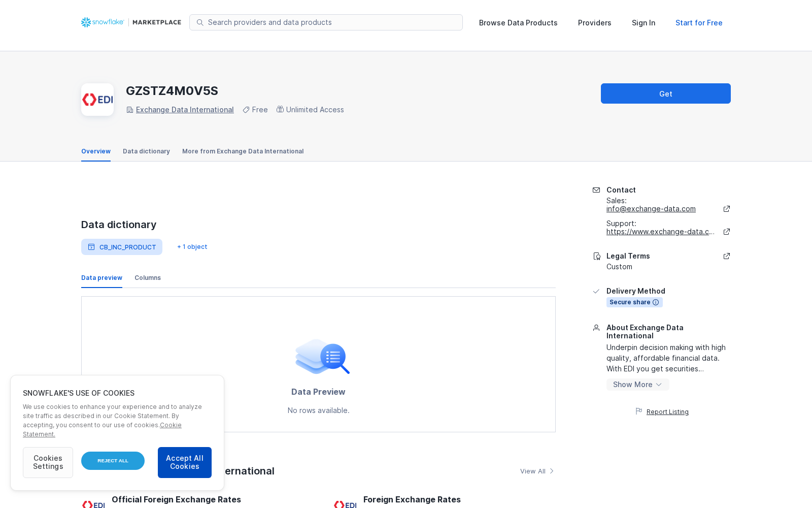Viewport: 812px width, 508px height.
Task: Click the Secure share badge
Action: pos(634,302)
